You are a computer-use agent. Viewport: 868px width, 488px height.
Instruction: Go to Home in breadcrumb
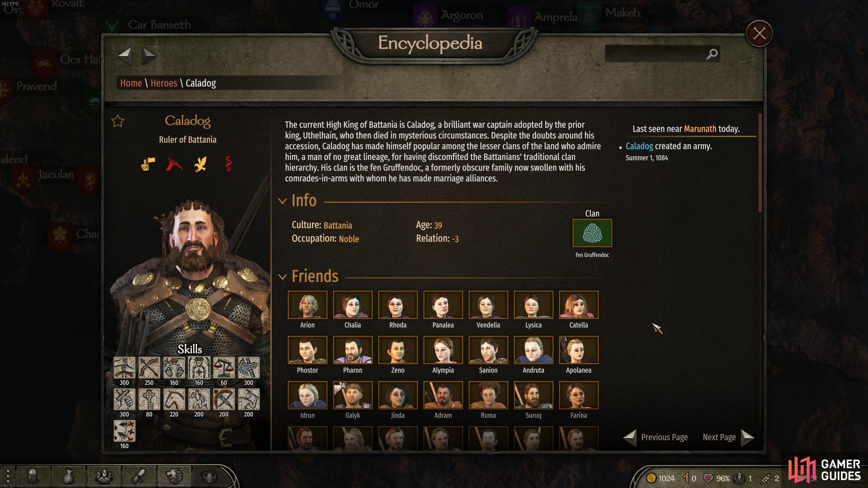pos(131,83)
